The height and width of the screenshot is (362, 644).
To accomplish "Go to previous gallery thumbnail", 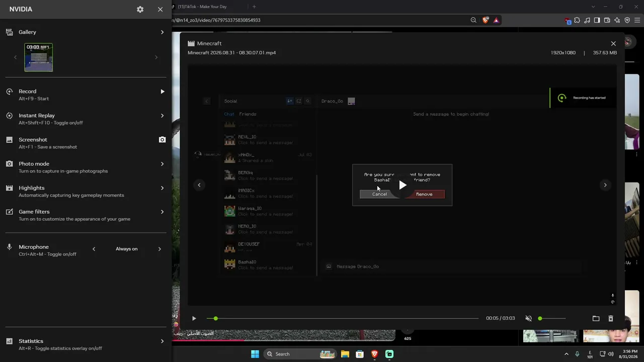I will point(15,57).
